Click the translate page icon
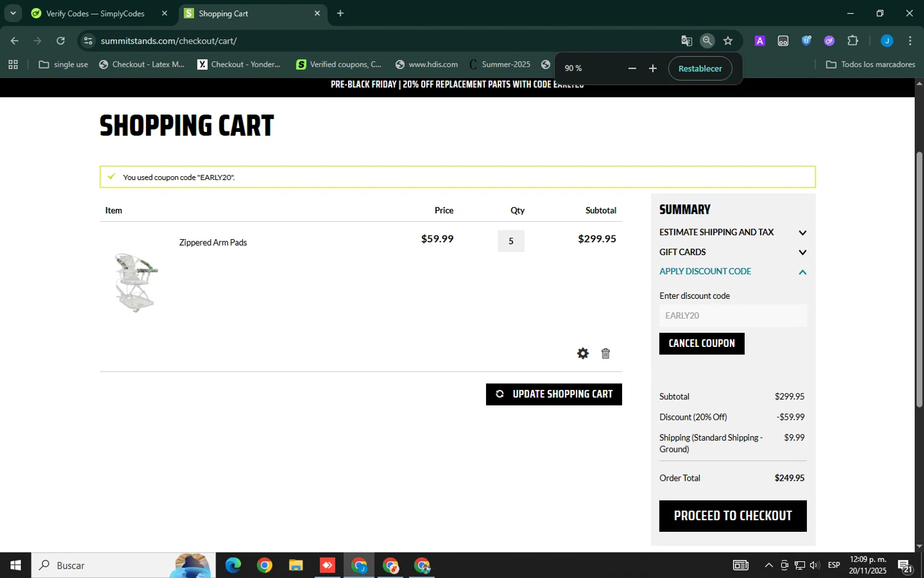924x578 pixels. coord(686,41)
